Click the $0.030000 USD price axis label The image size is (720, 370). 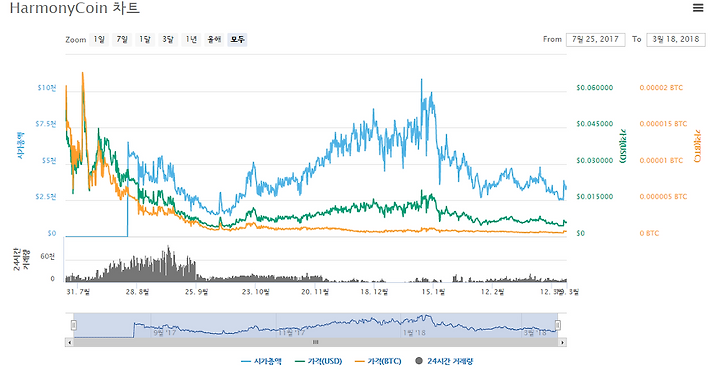pyautogui.click(x=595, y=161)
